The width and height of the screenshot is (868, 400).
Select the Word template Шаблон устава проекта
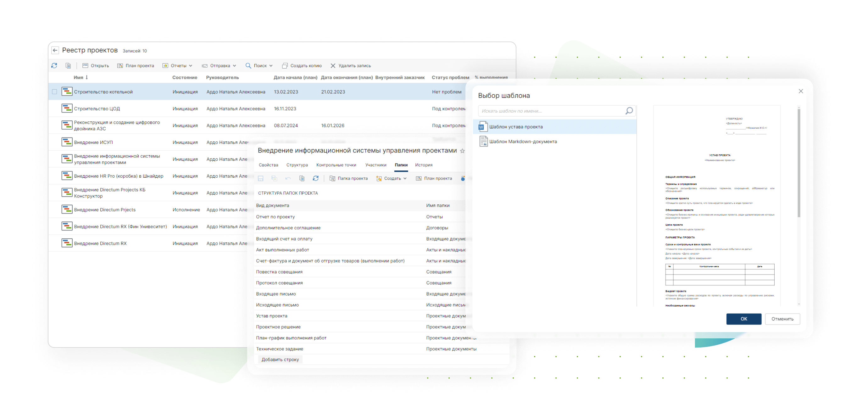(x=515, y=127)
